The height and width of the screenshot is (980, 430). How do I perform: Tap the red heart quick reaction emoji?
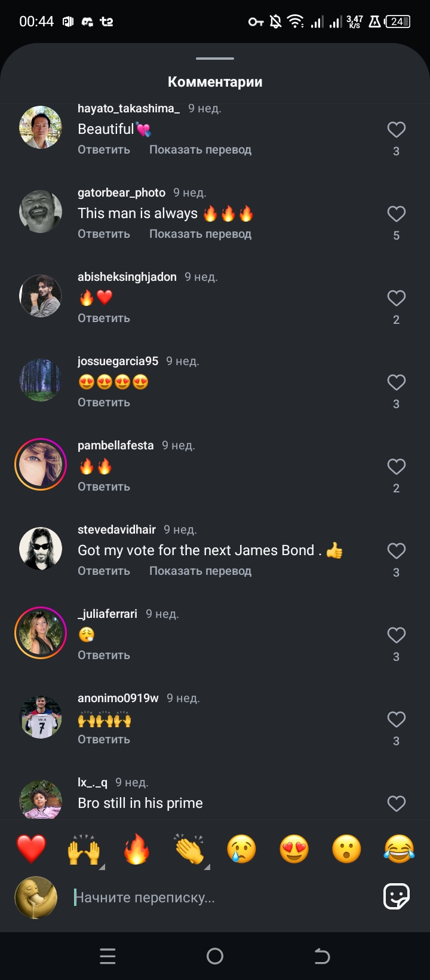click(x=31, y=849)
